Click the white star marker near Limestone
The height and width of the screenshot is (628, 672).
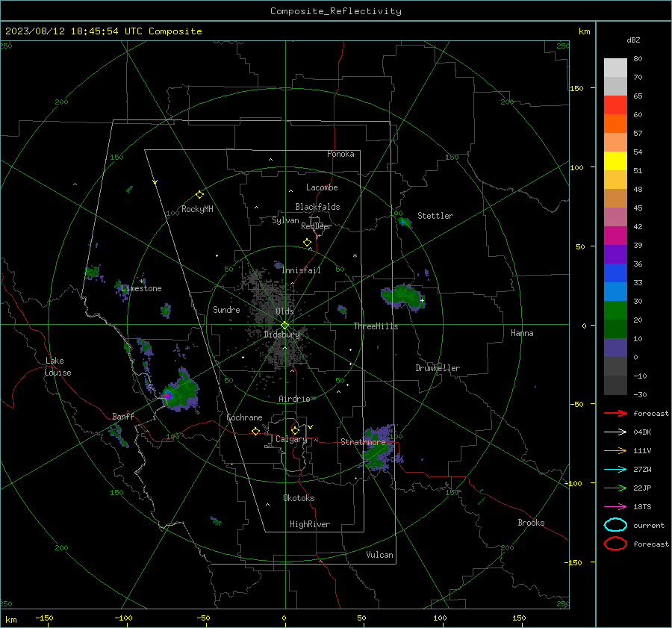(143, 282)
